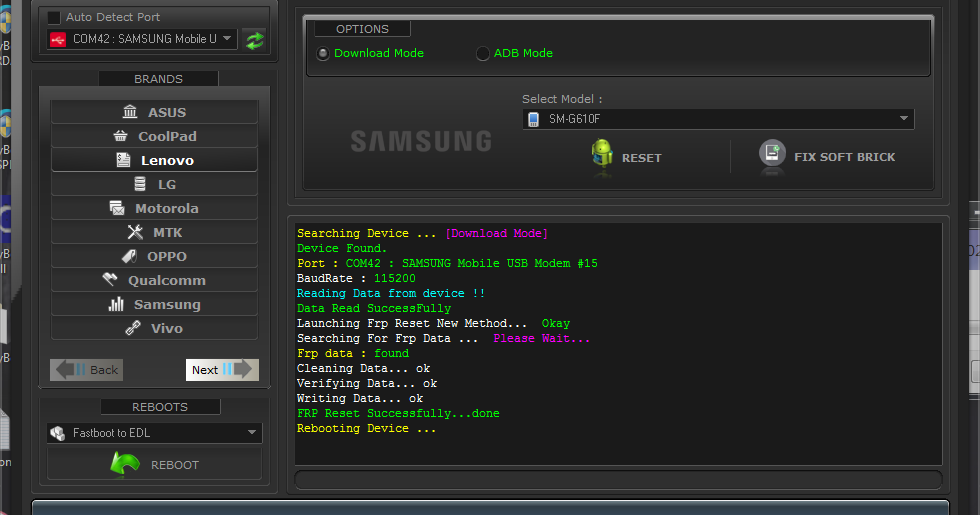Click the empty progress bar below log
This screenshot has height=515, width=980.
(x=618, y=480)
